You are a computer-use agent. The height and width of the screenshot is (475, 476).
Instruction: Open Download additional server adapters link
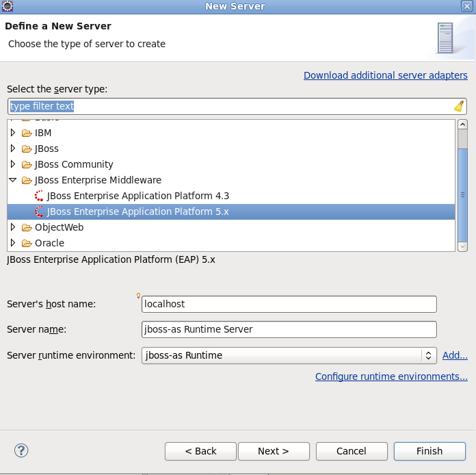[385, 75]
